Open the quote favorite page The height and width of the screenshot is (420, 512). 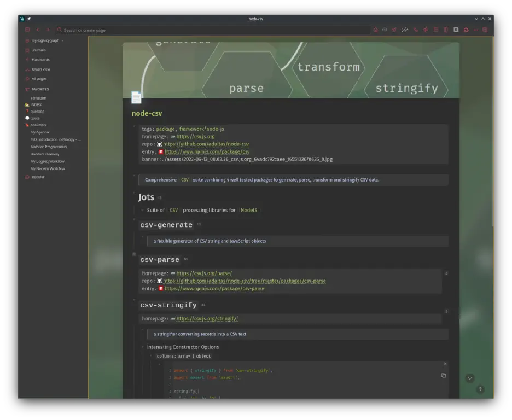tap(35, 118)
